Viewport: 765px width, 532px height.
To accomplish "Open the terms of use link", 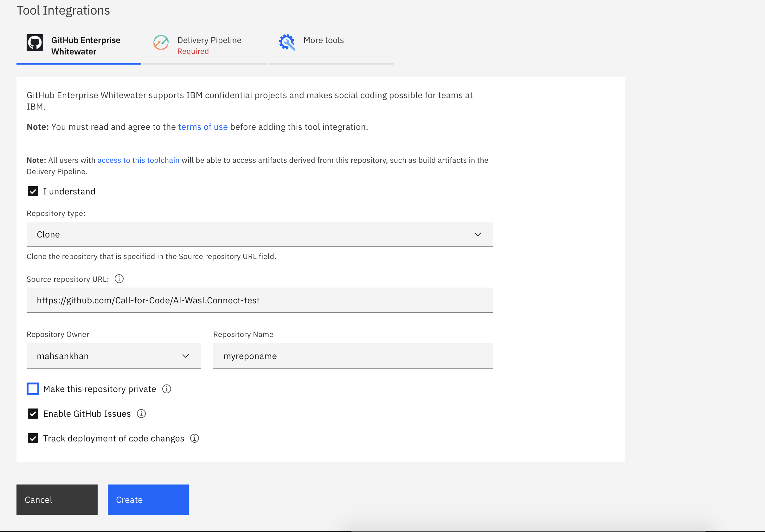I will (x=202, y=127).
